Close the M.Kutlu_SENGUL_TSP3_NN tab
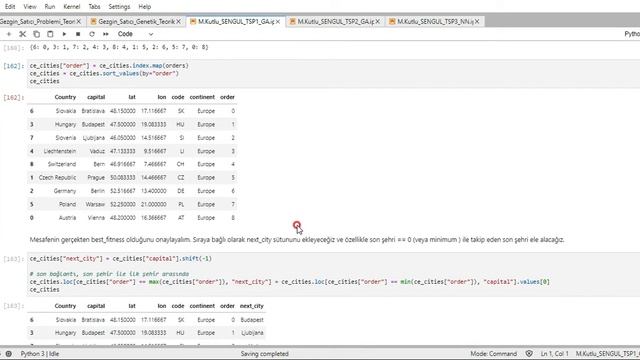Image resolution: width=640 pixels, height=360 pixels. 477,22
